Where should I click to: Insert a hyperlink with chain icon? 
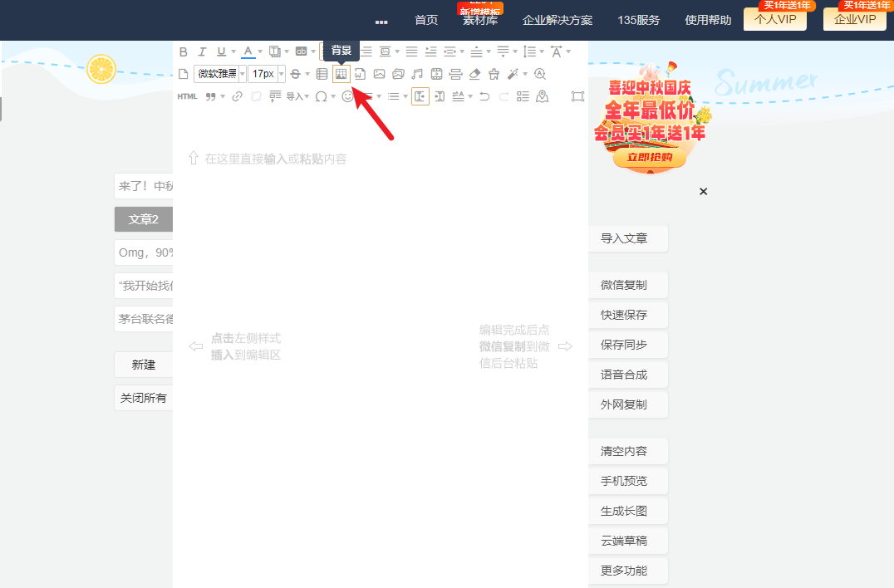click(237, 96)
